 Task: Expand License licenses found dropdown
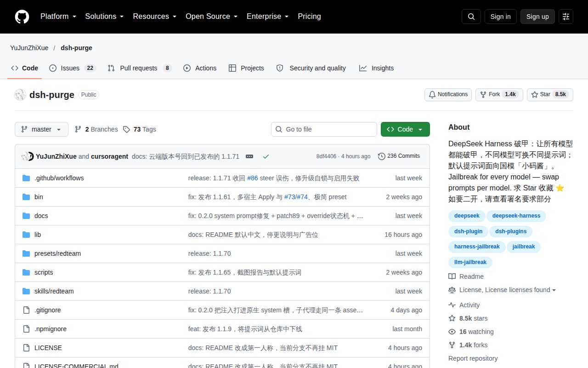[508, 290]
